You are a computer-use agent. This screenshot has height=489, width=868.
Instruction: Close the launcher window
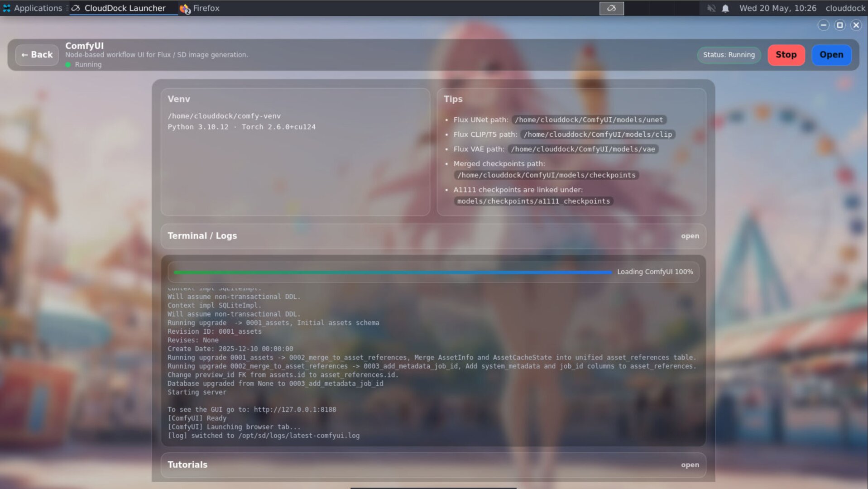[x=856, y=25]
